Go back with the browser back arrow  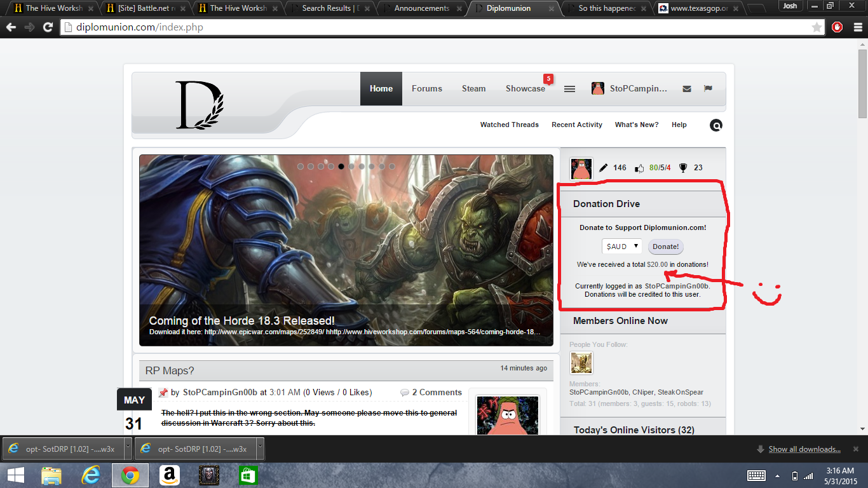(x=12, y=27)
